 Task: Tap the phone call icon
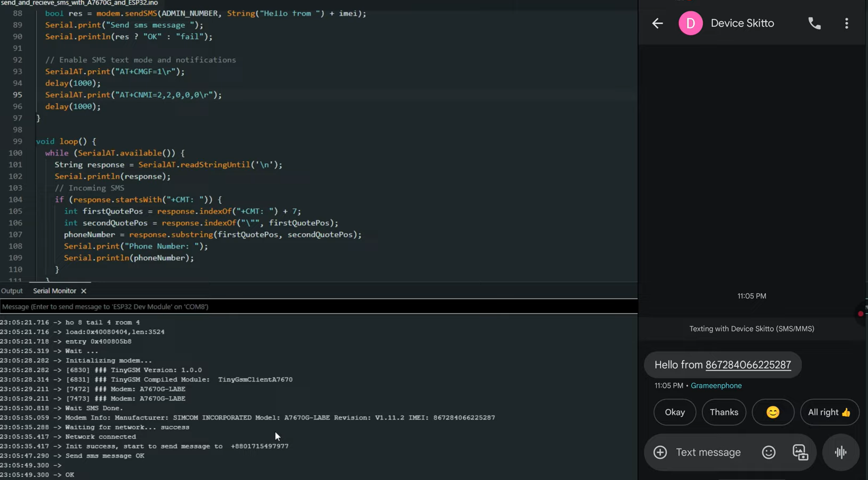[814, 23]
